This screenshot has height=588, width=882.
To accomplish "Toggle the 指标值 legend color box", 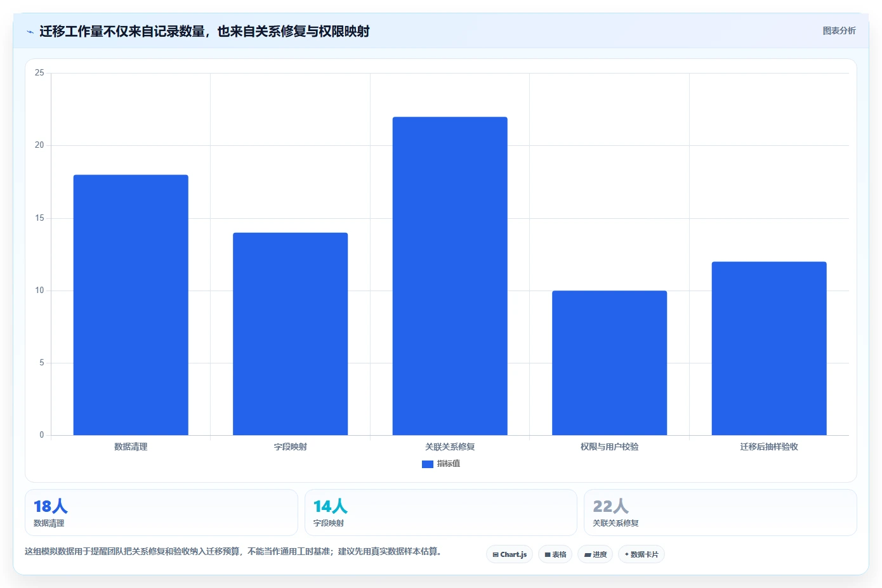I will [x=428, y=464].
